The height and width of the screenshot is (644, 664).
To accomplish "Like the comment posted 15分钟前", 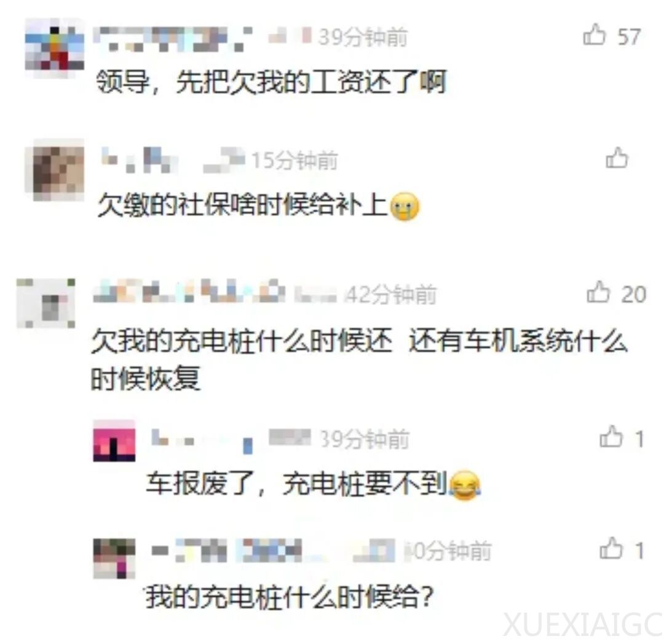I will point(617,158).
